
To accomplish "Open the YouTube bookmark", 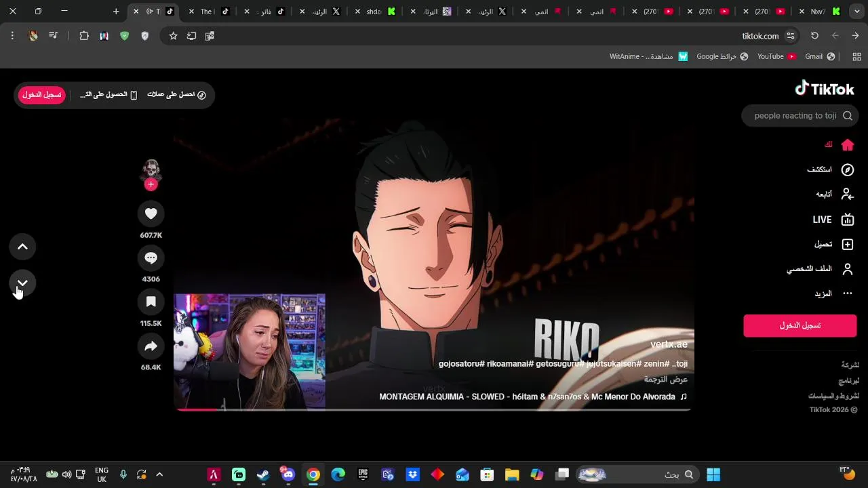I will pyautogui.click(x=776, y=56).
